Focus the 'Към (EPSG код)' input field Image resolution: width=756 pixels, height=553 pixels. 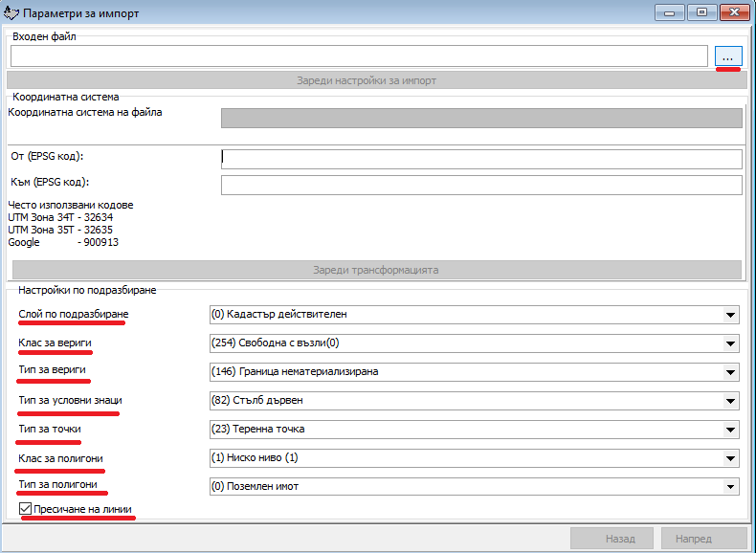click(x=481, y=185)
